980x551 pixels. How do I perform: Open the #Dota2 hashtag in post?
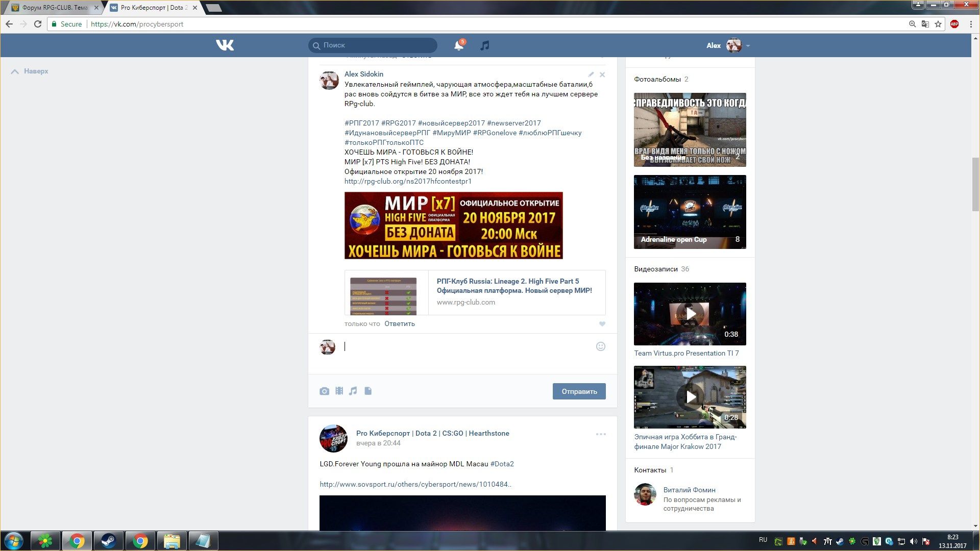tap(502, 464)
